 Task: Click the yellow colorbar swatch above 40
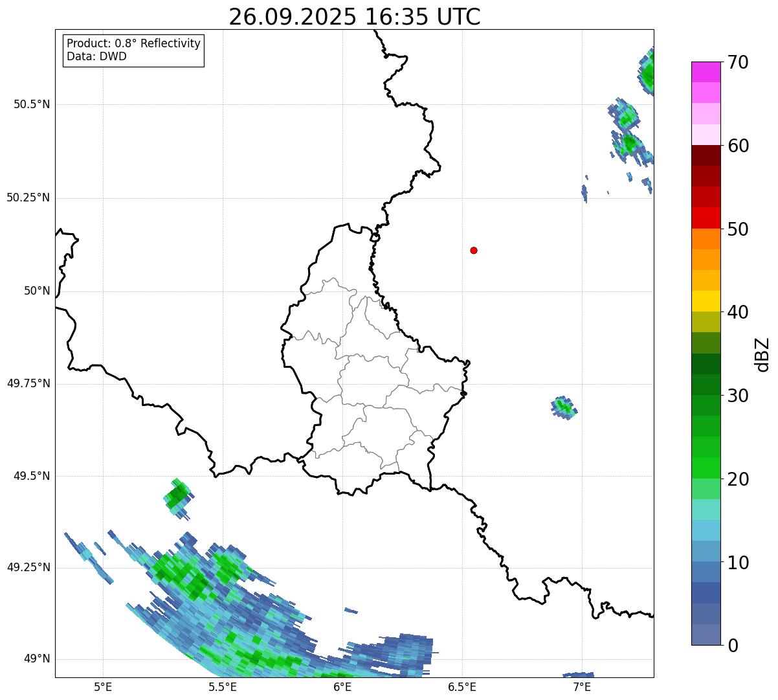coord(706,301)
